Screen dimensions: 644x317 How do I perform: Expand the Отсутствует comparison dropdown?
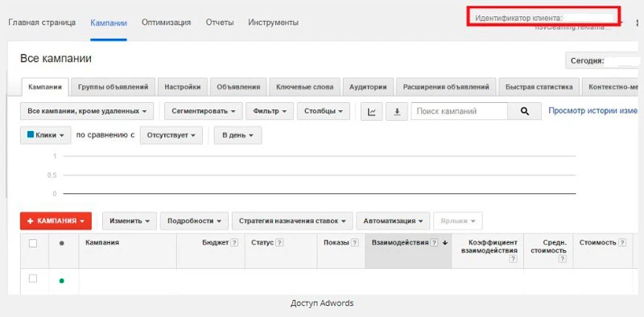171,135
